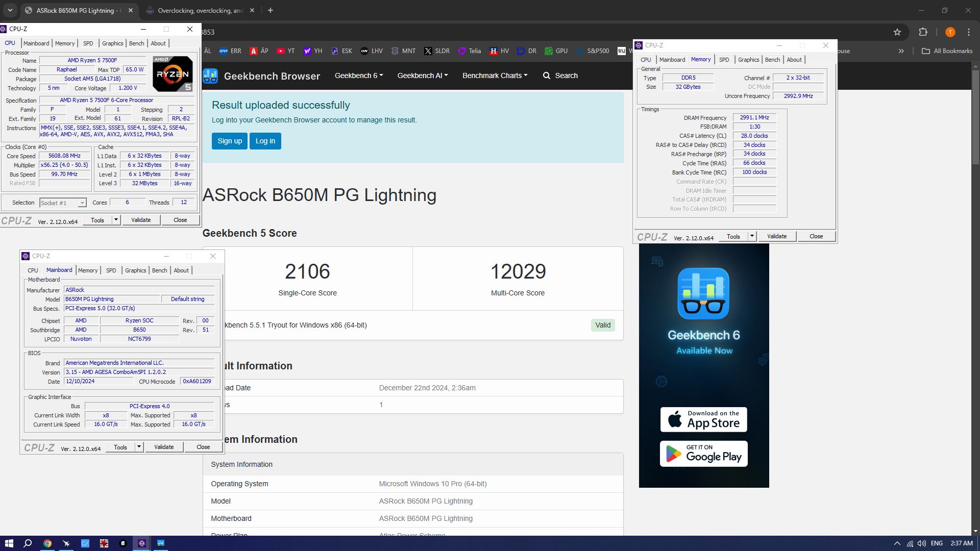Viewport: 980px width, 551px height.
Task: Open the 2:37 AM clock
Action: (962, 543)
